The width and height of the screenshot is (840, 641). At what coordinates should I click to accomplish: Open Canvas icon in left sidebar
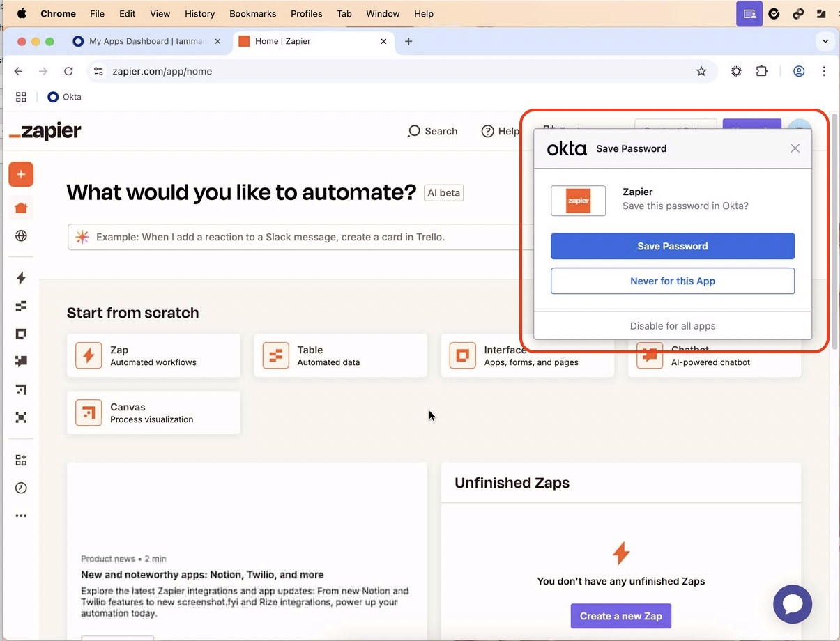pyautogui.click(x=21, y=389)
